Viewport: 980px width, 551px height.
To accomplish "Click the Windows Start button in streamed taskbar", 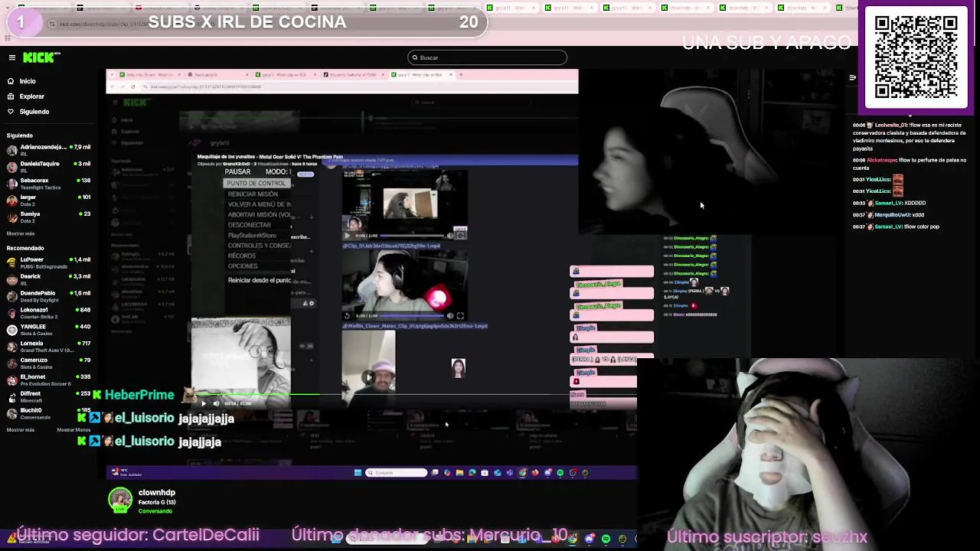I will [x=358, y=473].
